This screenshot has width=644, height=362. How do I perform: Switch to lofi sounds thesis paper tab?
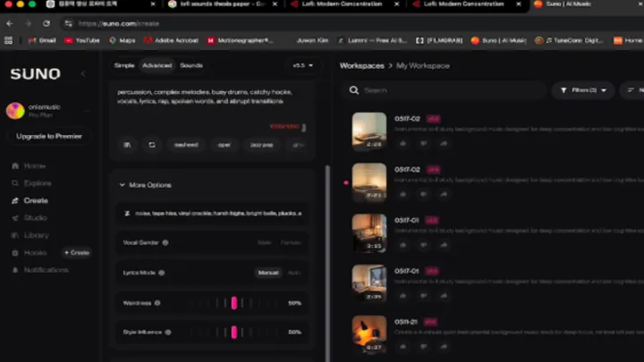click(222, 4)
